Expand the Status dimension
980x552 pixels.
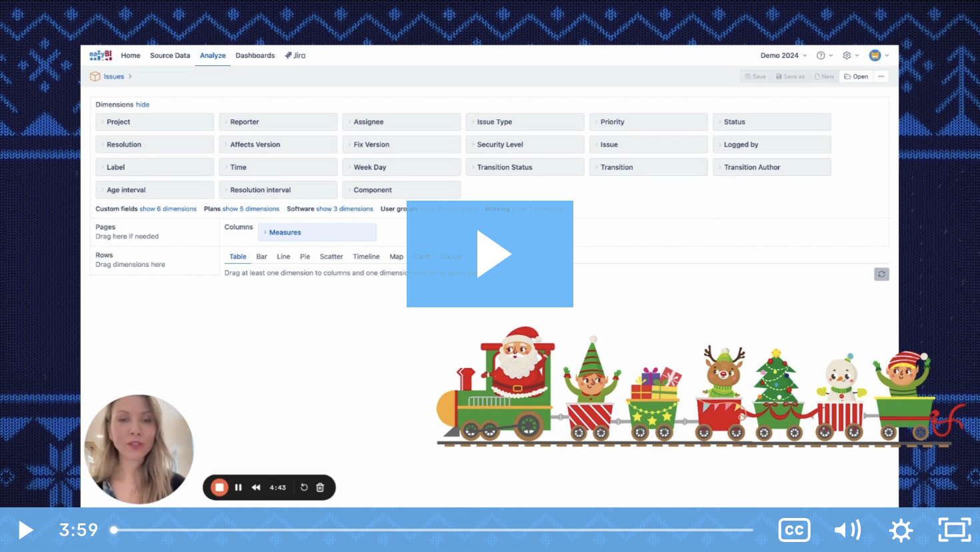click(772, 122)
